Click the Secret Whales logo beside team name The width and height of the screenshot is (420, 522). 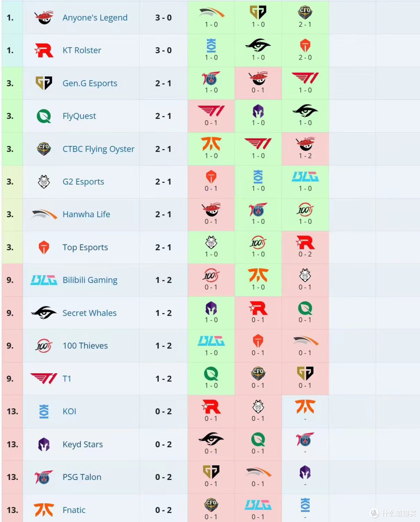click(x=44, y=313)
